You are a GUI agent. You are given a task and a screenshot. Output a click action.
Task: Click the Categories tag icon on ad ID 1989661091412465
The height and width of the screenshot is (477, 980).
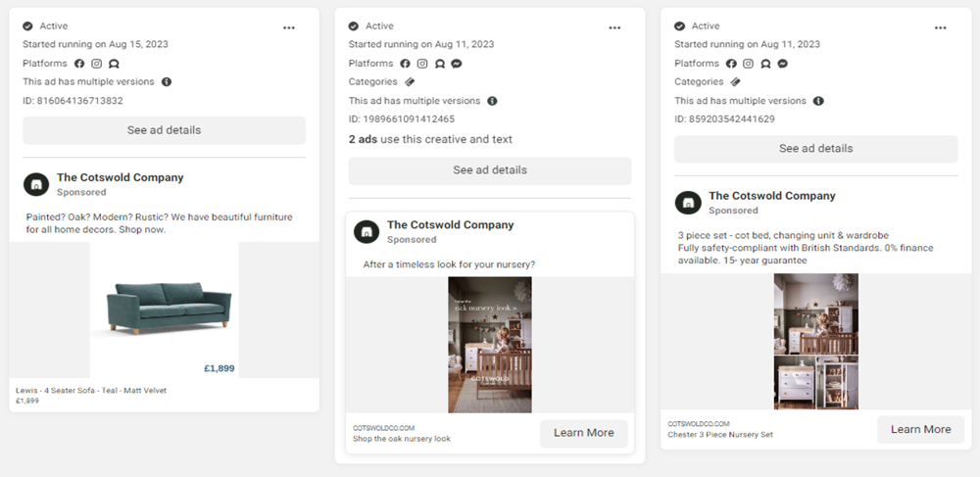pyautogui.click(x=410, y=82)
